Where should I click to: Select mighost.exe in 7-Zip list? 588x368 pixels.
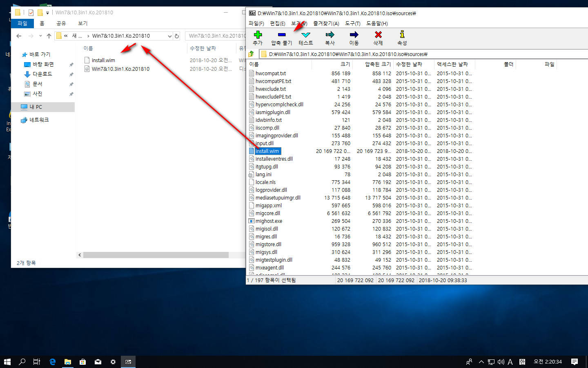(x=269, y=221)
